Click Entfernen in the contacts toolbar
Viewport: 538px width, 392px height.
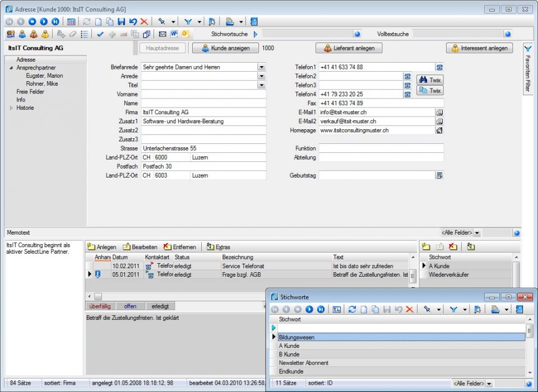click(x=180, y=247)
